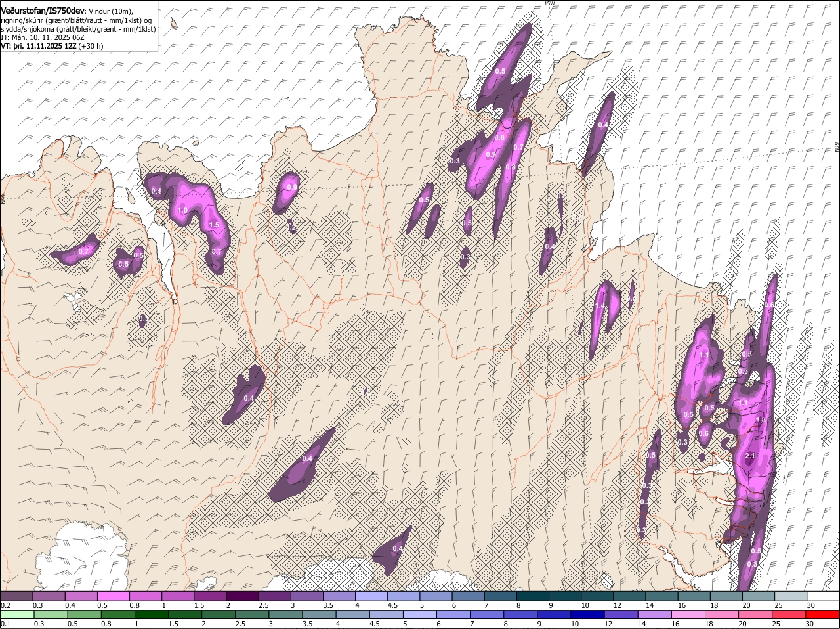The width and height of the screenshot is (840, 629).
Task: Click top legend swatch between 0.2 and 0.3
Action: [x=16, y=596]
